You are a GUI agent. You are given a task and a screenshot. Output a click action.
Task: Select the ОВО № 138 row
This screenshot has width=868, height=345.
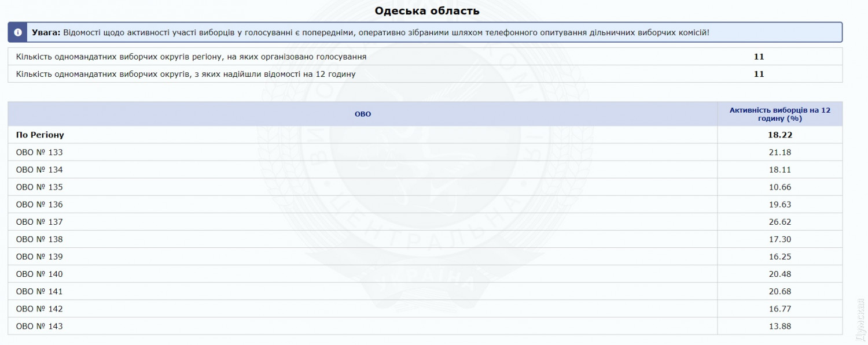pos(39,239)
